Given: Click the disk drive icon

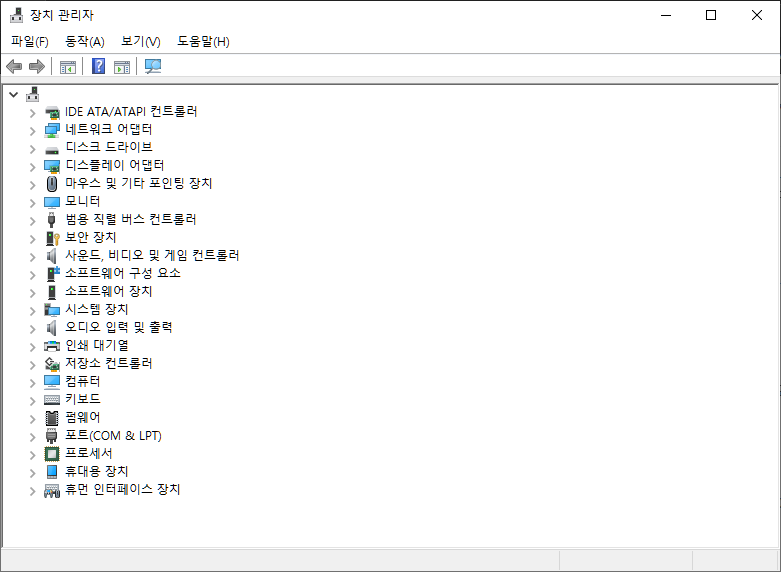Looking at the screenshot, I should click(x=52, y=150).
